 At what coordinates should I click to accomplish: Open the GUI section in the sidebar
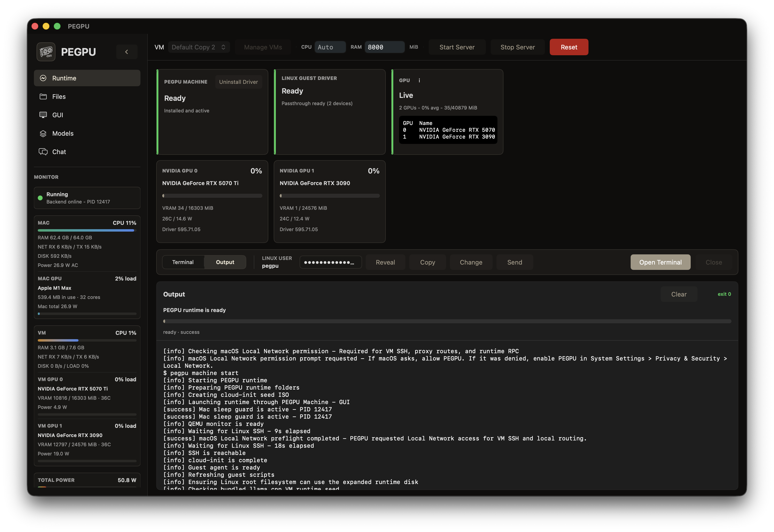click(87, 115)
